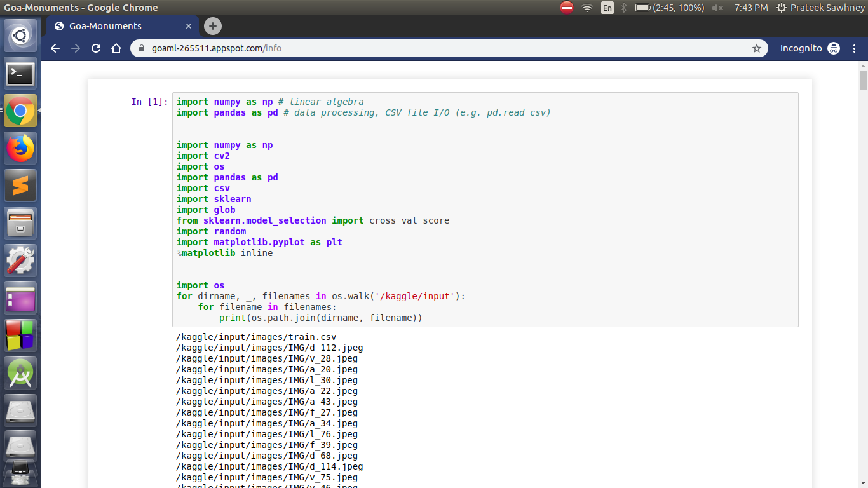This screenshot has height=488, width=868.
Task: Open Android Studio from the dock
Action: coord(20,372)
